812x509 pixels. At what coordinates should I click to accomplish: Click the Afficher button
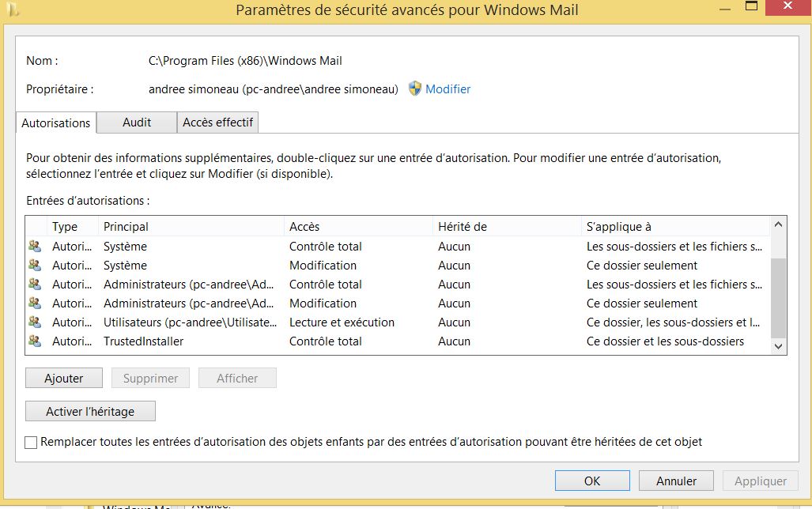pyautogui.click(x=237, y=378)
